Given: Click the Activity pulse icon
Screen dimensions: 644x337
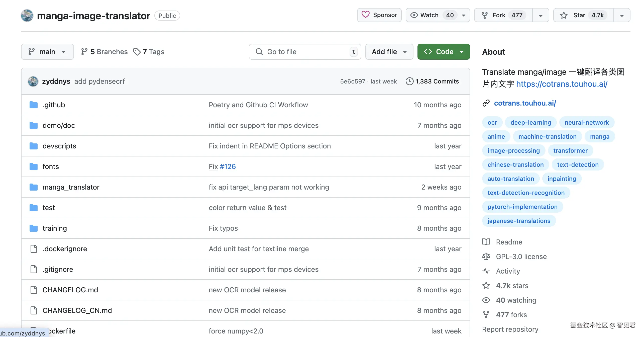Looking at the screenshot, I should pyautogui.click(x=486, y=271).
